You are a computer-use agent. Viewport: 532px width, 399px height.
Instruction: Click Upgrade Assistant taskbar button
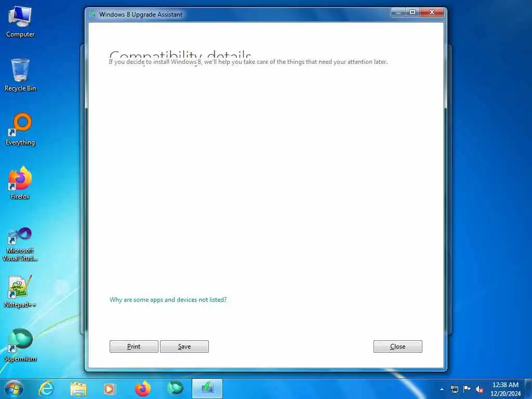[207, 389]
